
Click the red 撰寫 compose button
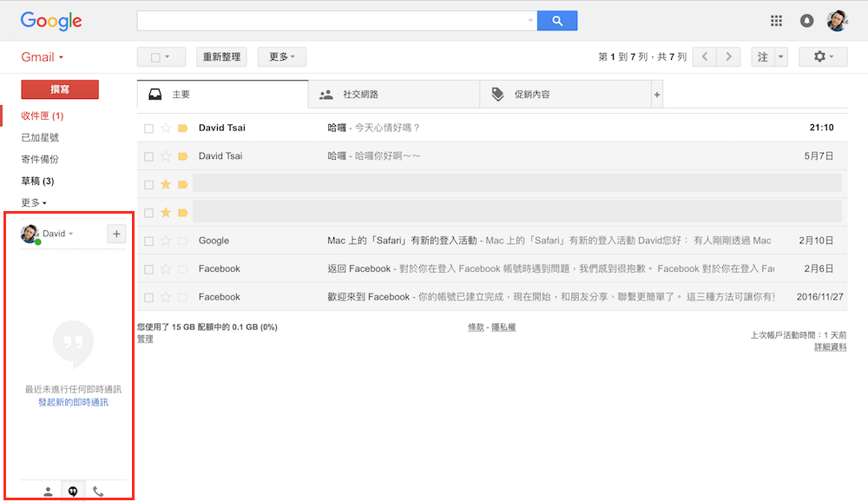60,89
